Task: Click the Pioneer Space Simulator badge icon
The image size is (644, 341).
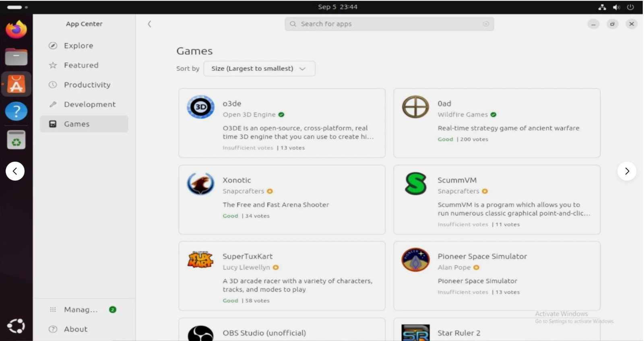Action: coord(415,260)
